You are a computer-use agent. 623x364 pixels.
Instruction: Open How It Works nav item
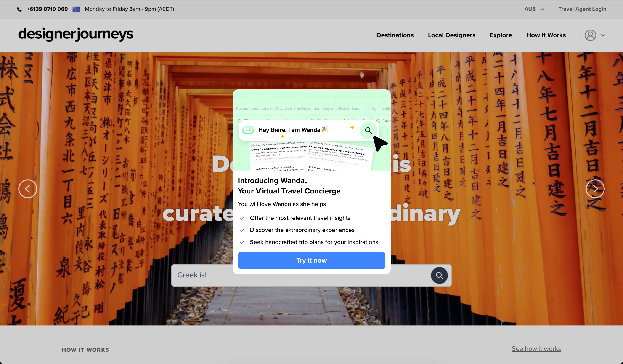546,35
